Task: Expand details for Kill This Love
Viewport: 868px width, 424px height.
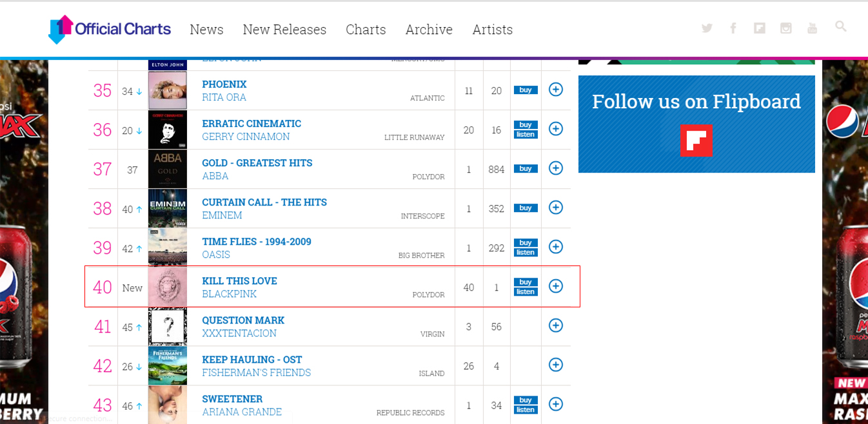Action: 556,286
